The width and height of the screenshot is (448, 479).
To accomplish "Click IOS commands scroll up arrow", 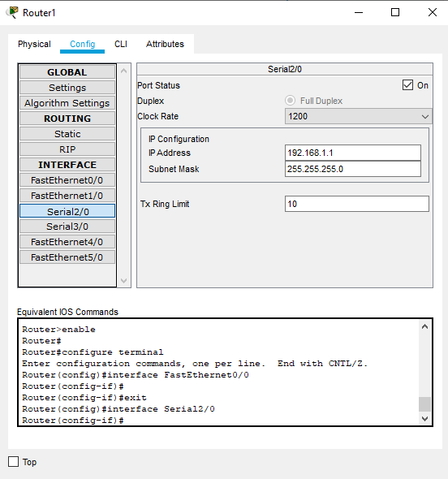I will 424,327.
